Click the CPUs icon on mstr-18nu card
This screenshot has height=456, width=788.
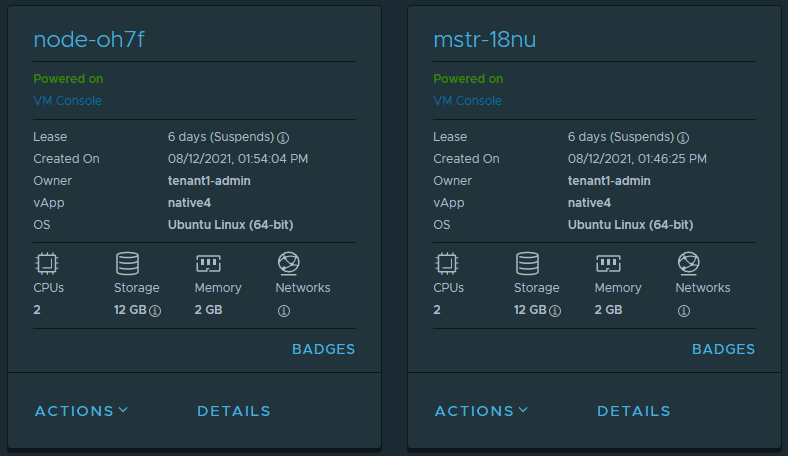click(x=446, y=263)
